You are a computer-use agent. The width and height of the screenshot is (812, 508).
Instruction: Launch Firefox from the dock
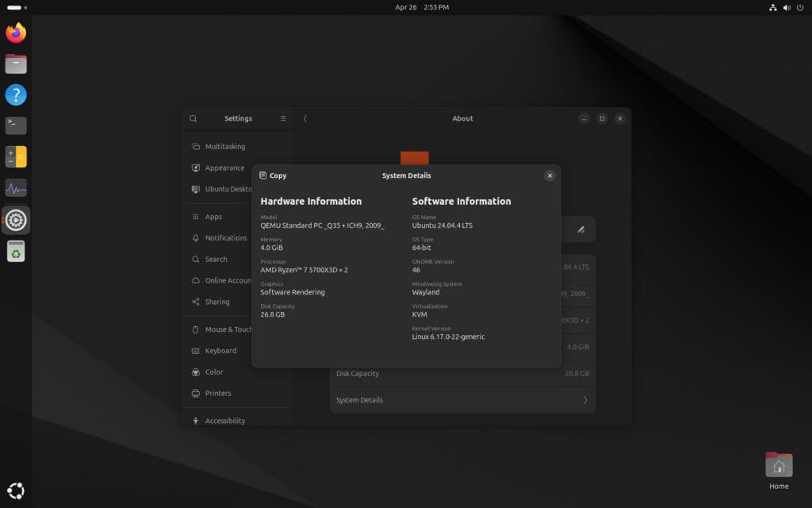[16, 34]
